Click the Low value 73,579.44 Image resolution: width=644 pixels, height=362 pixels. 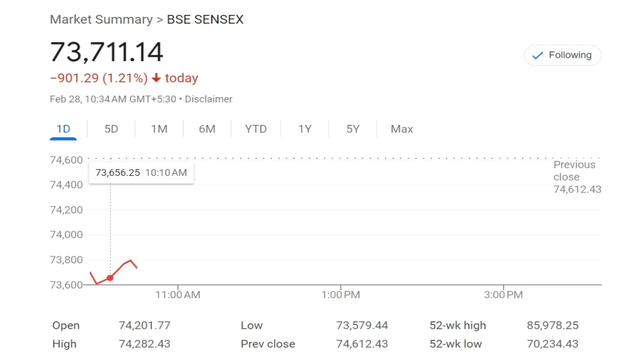[x=361, y=325]
